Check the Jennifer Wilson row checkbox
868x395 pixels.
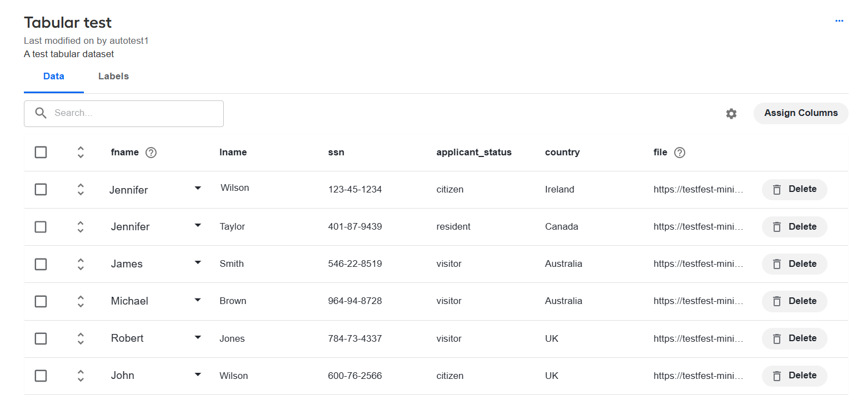[41, 189]
